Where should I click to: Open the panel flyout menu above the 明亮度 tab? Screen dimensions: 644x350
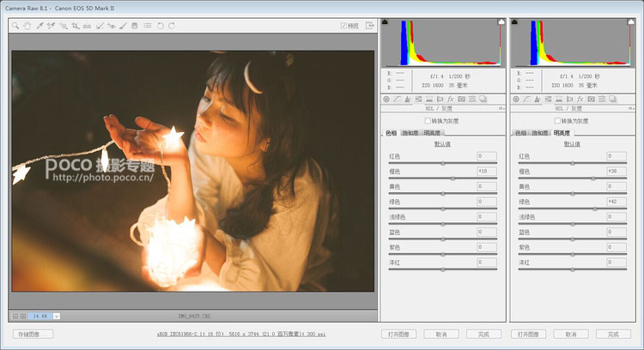tap(631, 109)
